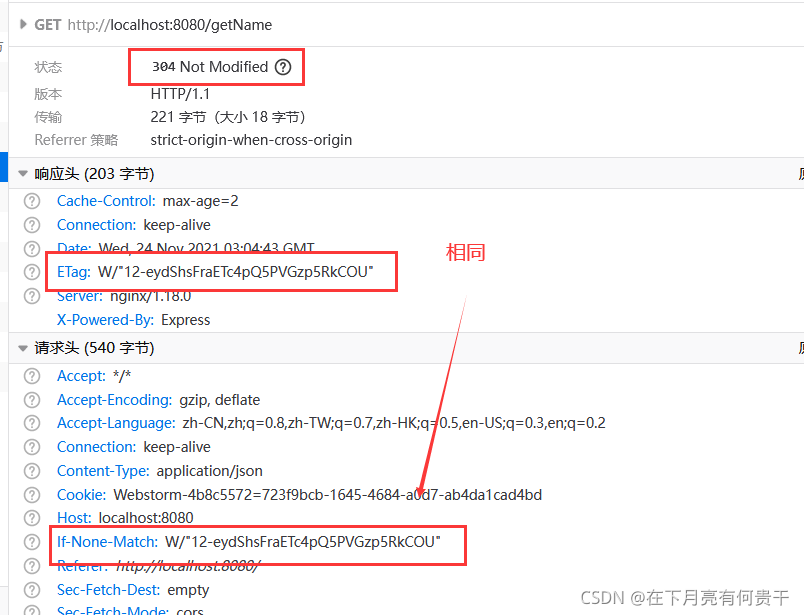This screenshot has width=804, height=615.
Task: Click the Accept-Language header name
Action: click(116, 423)
